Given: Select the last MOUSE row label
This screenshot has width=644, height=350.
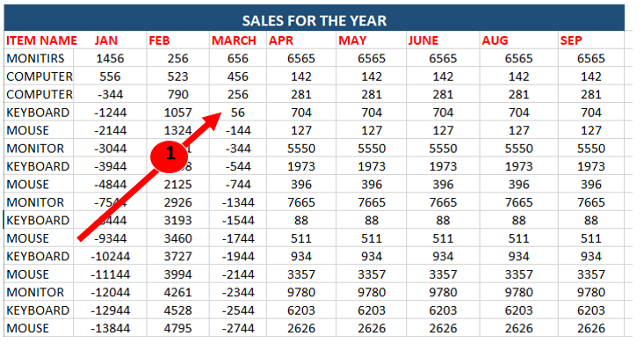Looking at the screenshot, I should tap(39, 328).
